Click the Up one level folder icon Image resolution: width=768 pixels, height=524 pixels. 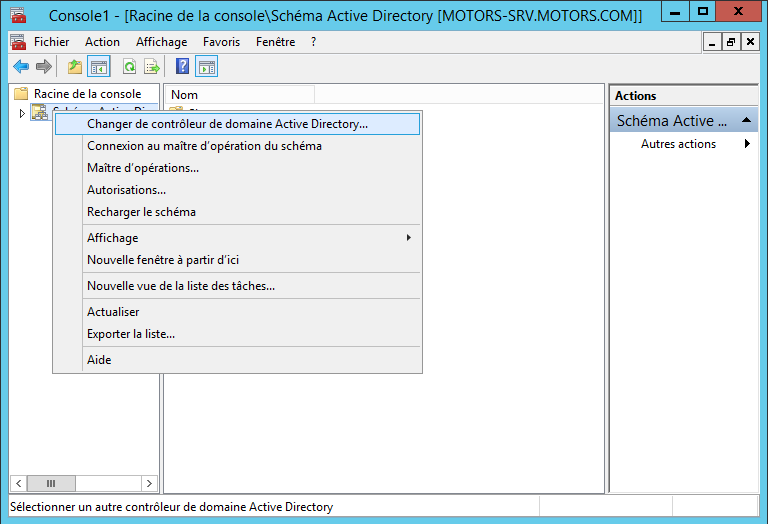(x=75, y=67)
